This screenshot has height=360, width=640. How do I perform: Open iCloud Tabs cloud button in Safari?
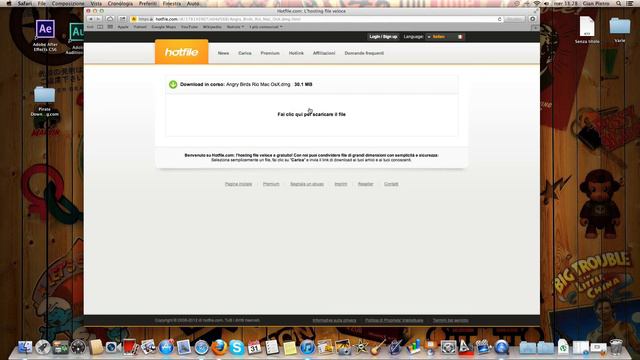pos(110,19)
